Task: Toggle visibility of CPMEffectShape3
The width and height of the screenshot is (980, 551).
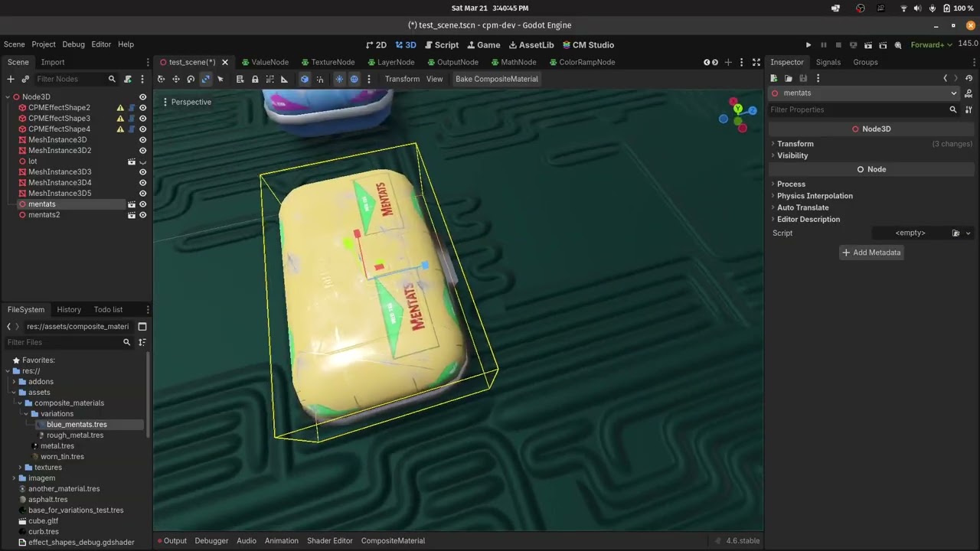Action: click(142, 119)
